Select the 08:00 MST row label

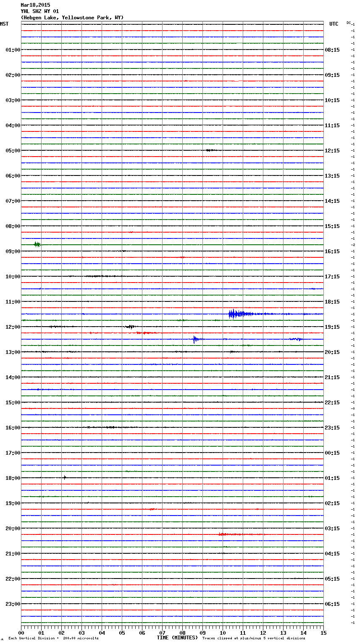pos(13,226)
